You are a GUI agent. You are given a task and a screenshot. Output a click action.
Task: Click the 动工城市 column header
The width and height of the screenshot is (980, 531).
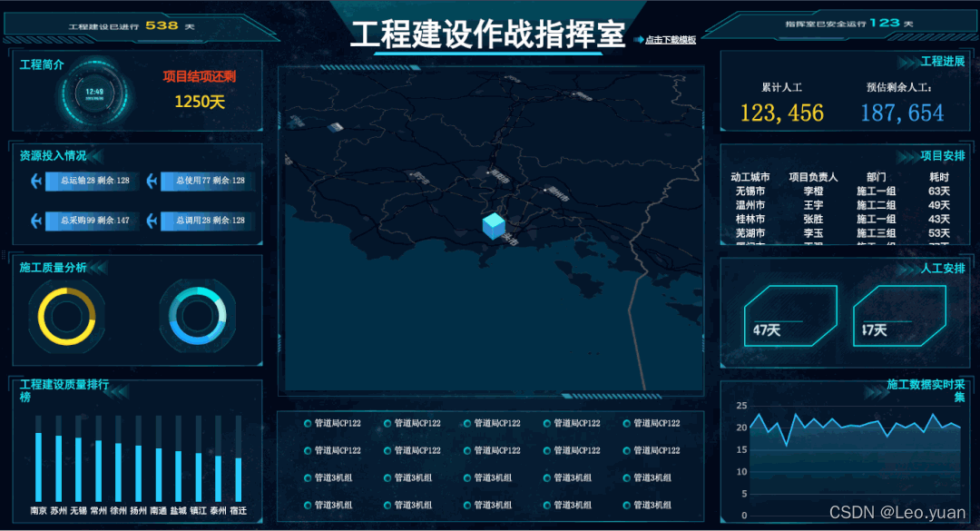[750, 177]
